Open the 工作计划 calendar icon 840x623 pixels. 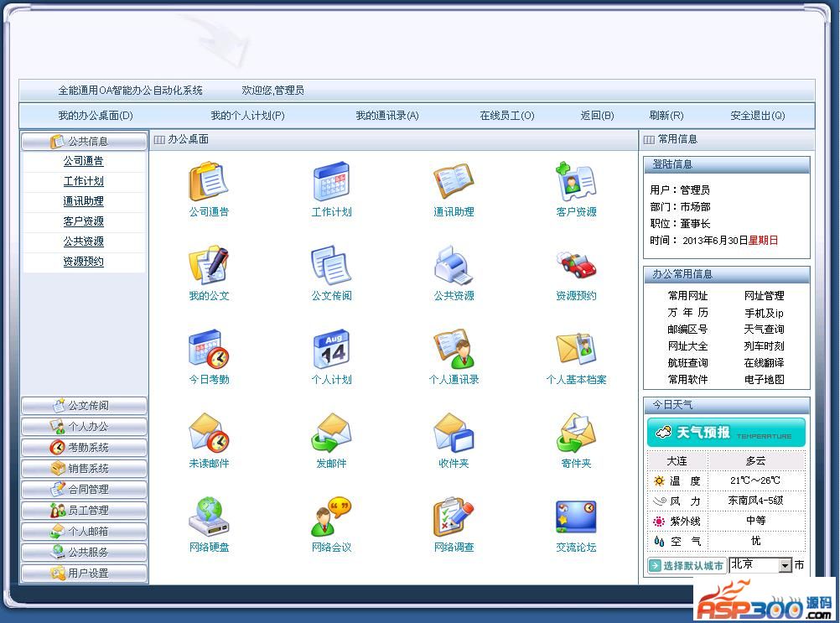(x=331, y=182)
